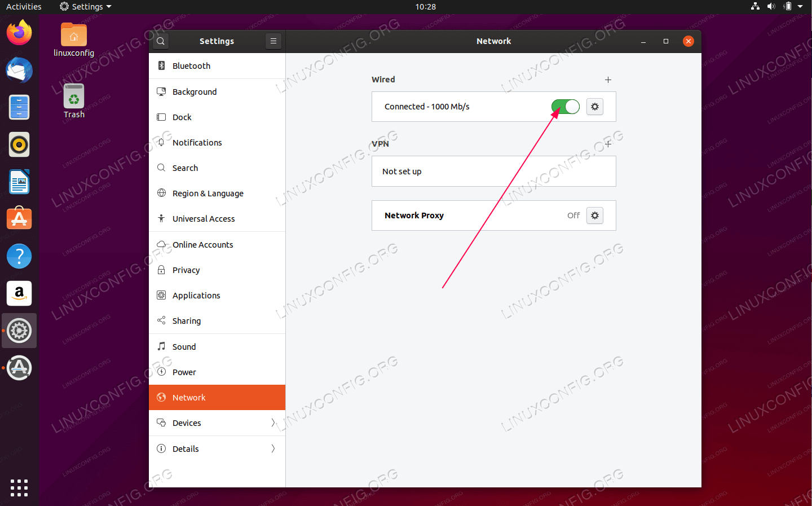
Task: Open Search settings panel
Action: point(217,168)
